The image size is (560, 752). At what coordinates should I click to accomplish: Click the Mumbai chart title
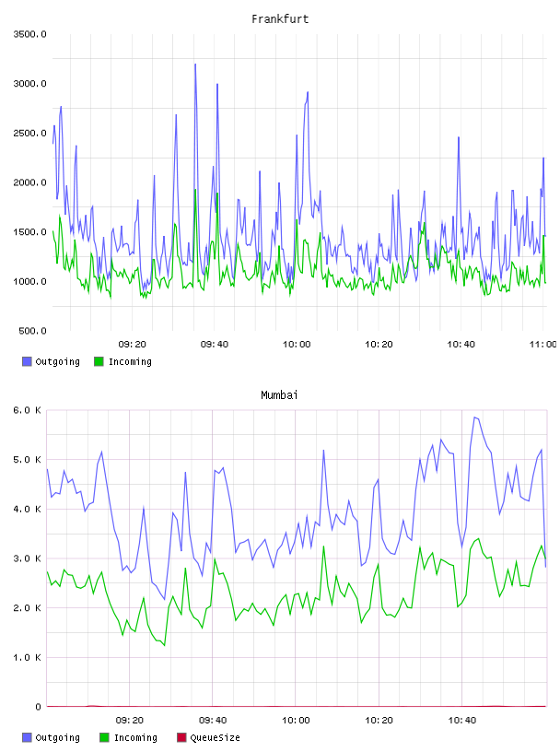(279, 395)
